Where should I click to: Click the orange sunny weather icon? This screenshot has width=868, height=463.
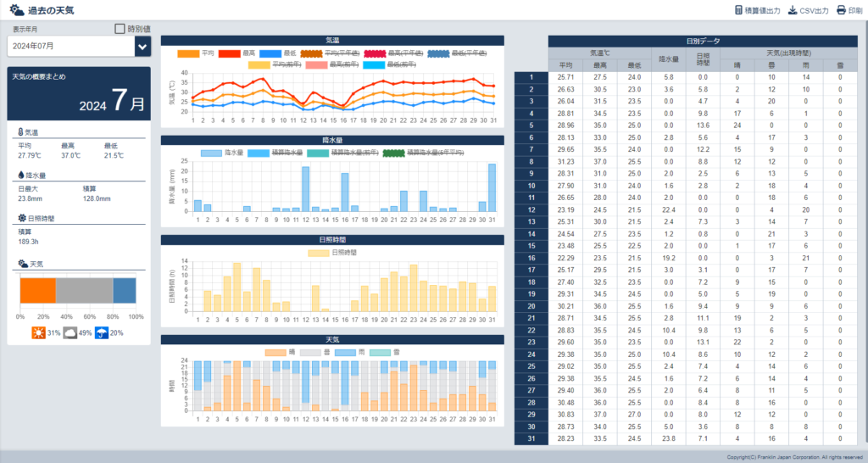pyautogui.click(x=38, y=332)
